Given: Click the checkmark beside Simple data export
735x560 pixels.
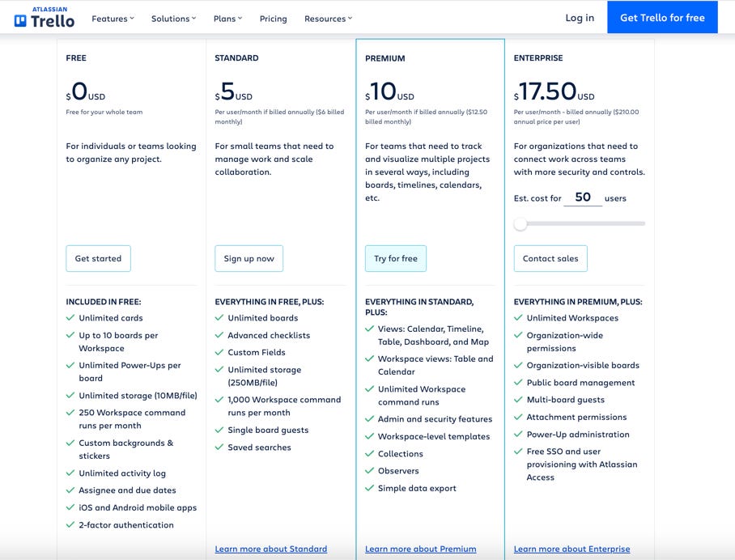Looking at the screenshot, I should (x=371, y=488).
